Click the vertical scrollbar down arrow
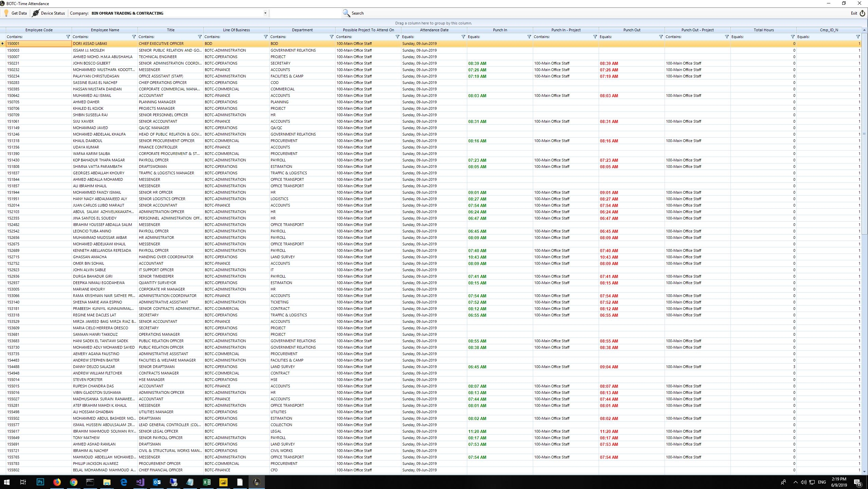868x489 pixels. tap(864, 471)
